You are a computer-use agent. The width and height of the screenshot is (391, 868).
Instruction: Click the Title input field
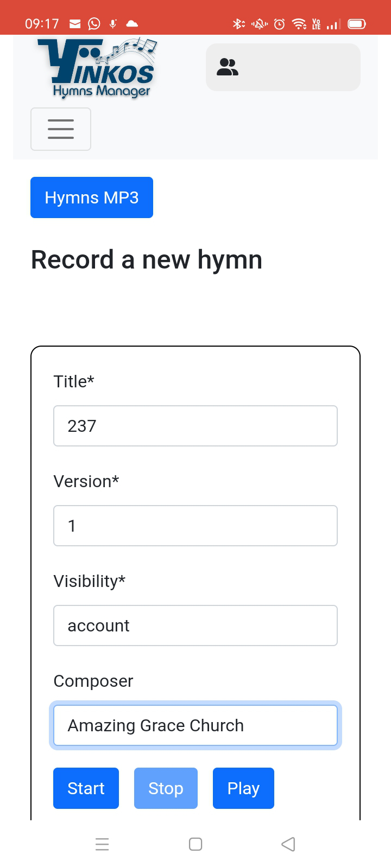(195, 426)
